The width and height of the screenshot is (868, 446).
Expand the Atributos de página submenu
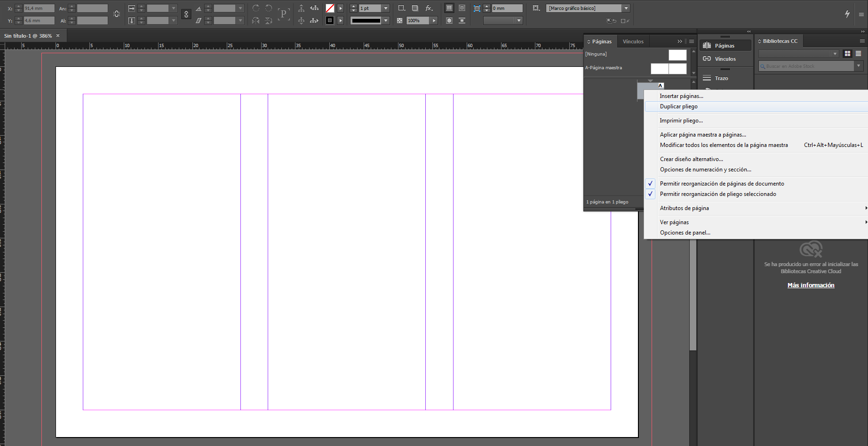(x=756, y=208)
